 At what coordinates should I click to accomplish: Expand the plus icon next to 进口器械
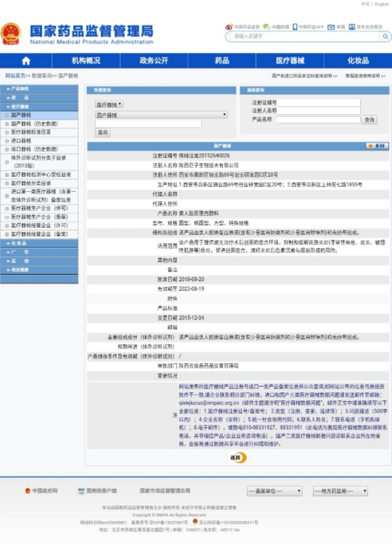tap(7, 141)
